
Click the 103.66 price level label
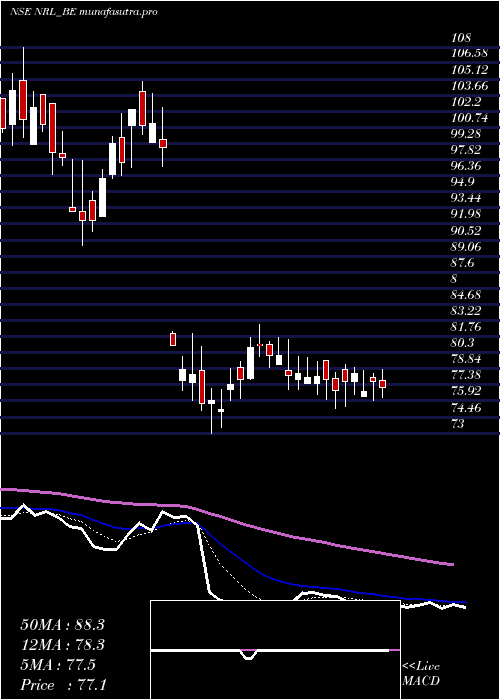(x=470, y=86)
